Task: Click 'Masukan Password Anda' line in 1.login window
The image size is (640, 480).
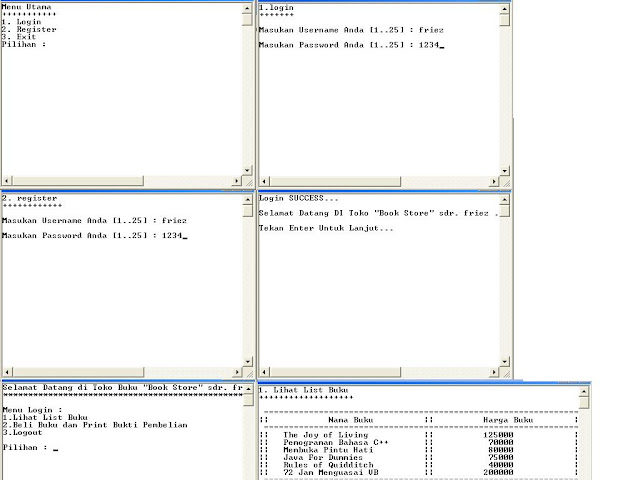Action: [x=351, y=45]
